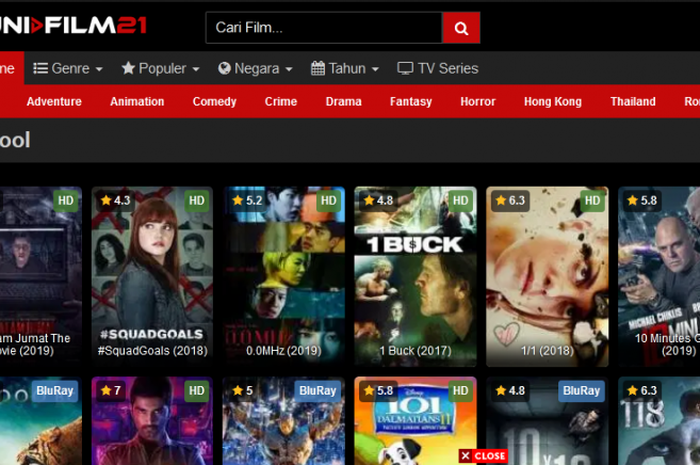Click the Populer star icon
Screen dimensions: 700x465
point(128,68)
